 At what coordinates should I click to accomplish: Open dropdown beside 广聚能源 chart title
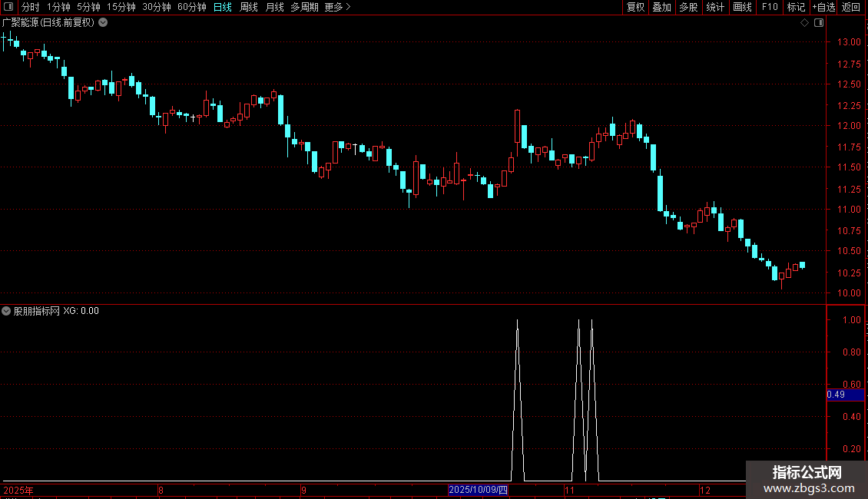[x=103, y=23]
